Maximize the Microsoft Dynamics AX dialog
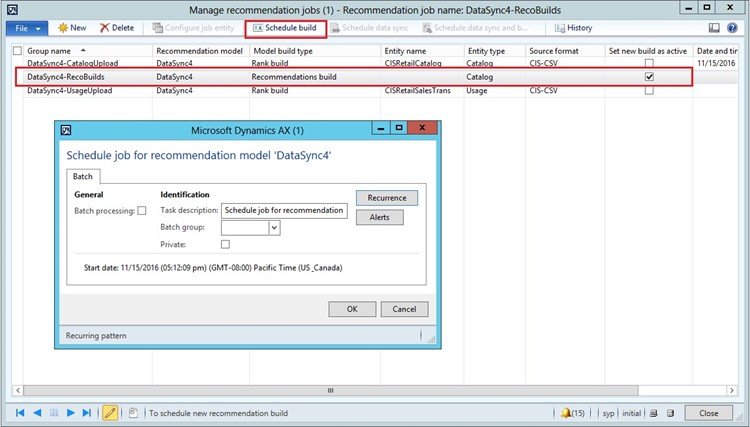 (399, 128)
